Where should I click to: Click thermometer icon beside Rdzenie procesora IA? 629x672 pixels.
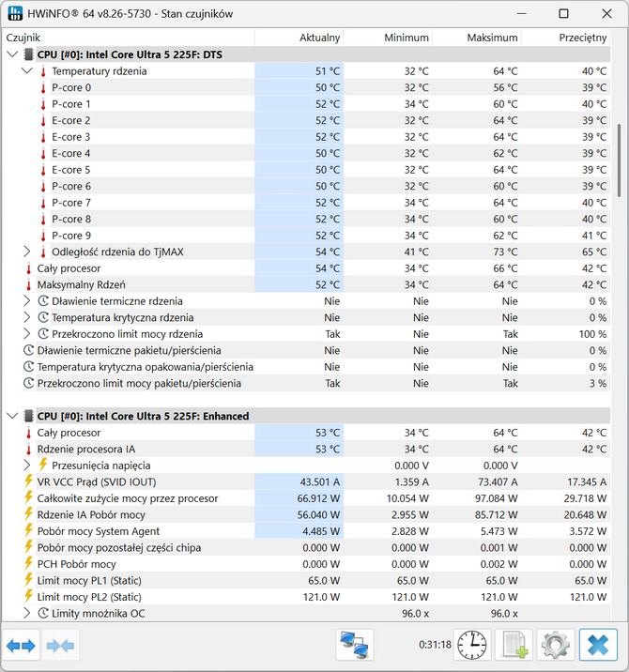click(29, 450)
